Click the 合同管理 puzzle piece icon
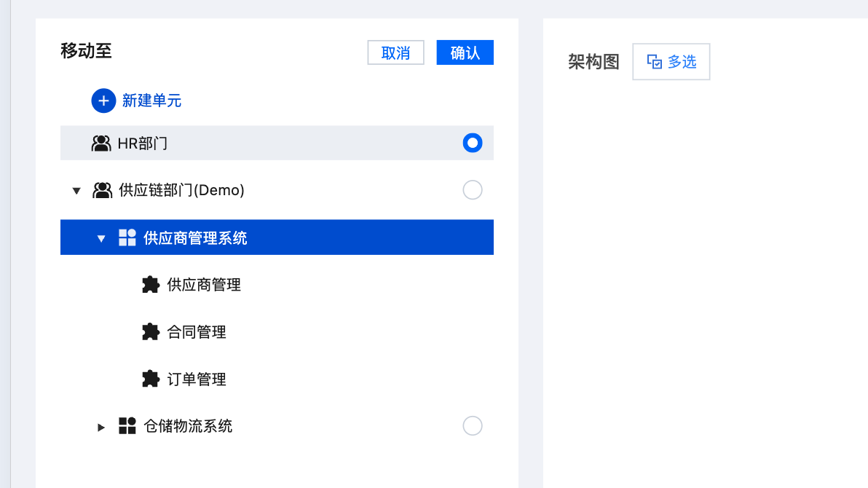 pyautogui.click(x=150, y=332)
